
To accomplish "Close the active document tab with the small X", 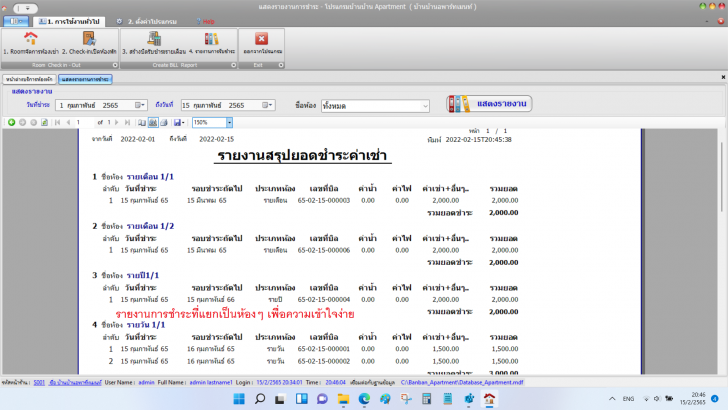I will [723, 77].
